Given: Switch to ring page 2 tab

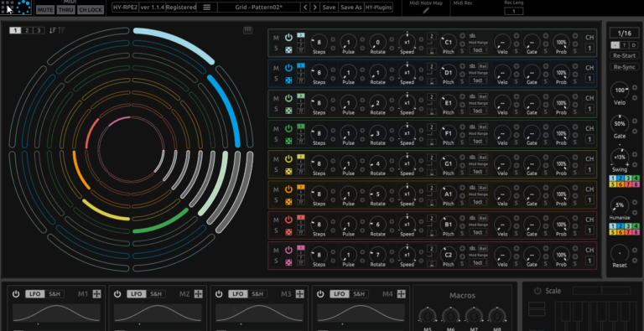Looking at the screenshot, I should pyautogui.click(x=27, y=30).
